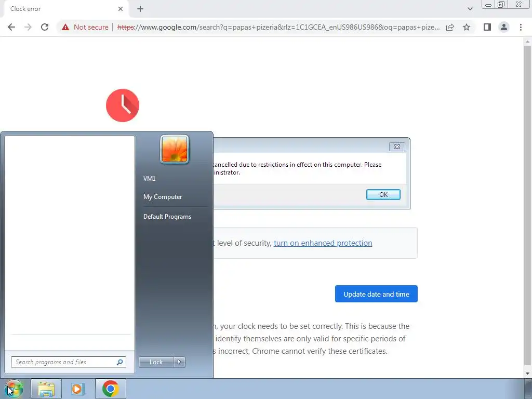Reload the Clock error page
The height and width of the screenshot is (399, 532).
tap(45, 27)
